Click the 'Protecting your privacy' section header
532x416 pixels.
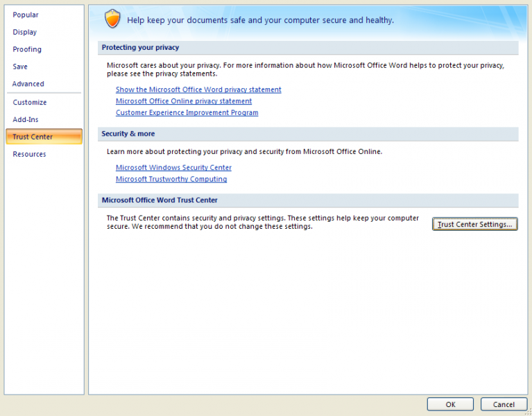pos(140,47)
